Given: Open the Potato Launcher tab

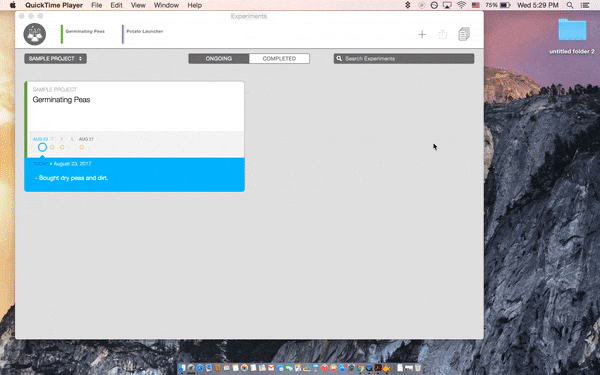Looking at the screenshot, I should click(145, 31).
